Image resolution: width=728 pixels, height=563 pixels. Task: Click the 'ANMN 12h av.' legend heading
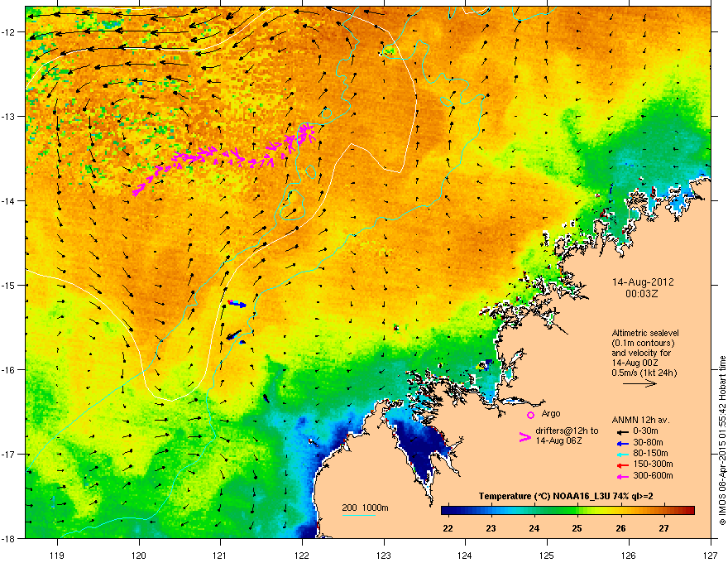[640, 420]
